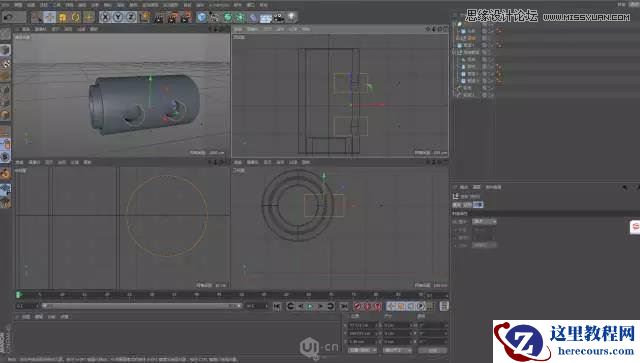Go to the previous keyframe
640x363 pixels.
point(291,306)
